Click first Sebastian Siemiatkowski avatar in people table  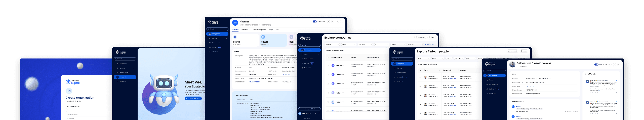coord(425,77)
